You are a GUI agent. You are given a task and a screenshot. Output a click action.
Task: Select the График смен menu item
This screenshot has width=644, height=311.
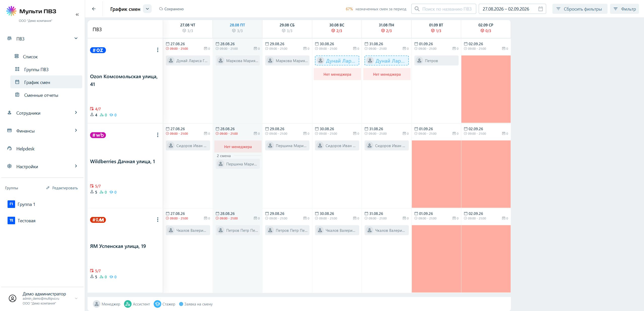tap(46, 82)
